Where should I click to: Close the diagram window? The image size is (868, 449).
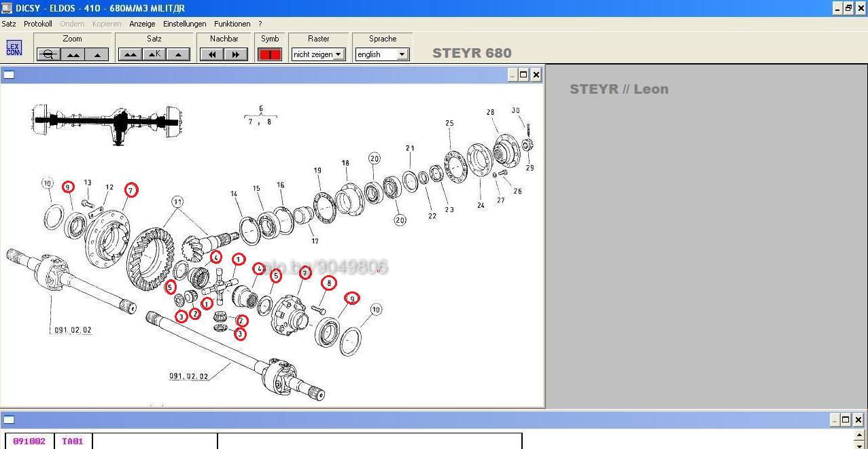pyautogui.click(x=536, y=75)
